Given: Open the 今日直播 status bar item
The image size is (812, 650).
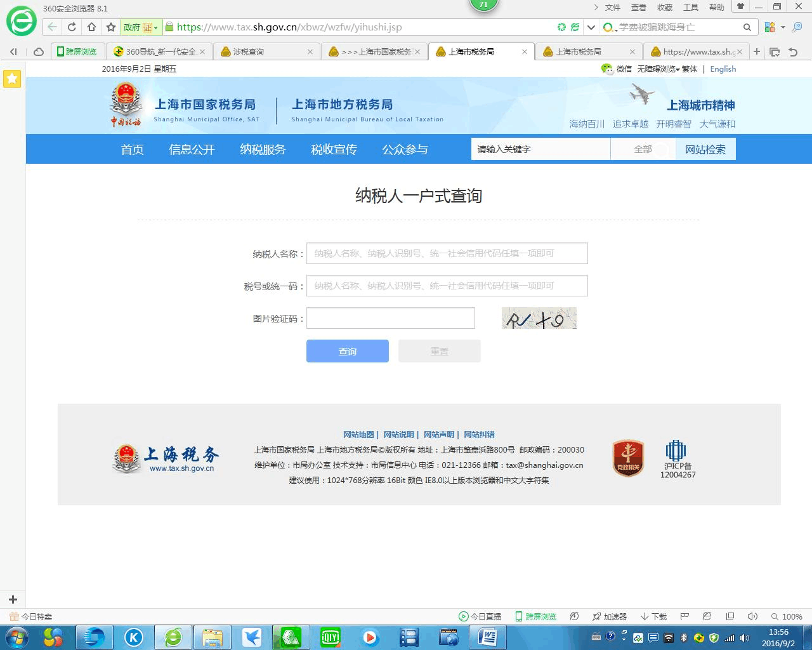Looking at the screenshot, I should click(x=480, y=616).
